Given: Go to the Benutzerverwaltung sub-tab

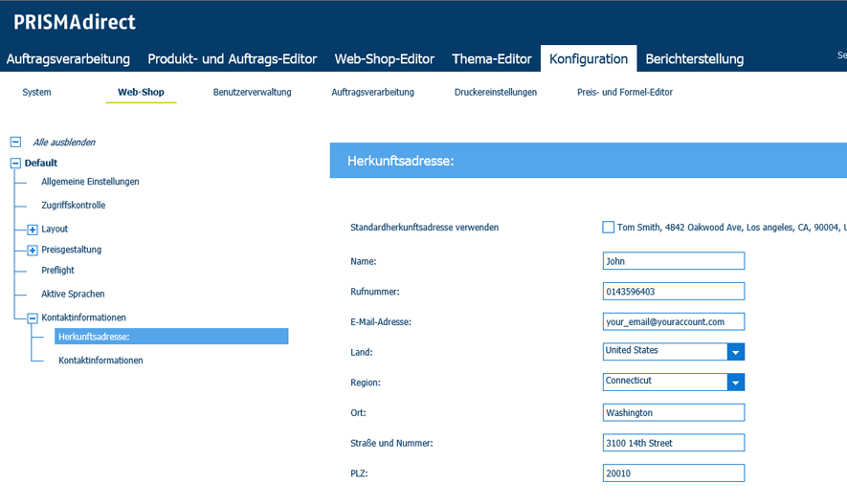Looking at the screenshot, I should [253, 92].
